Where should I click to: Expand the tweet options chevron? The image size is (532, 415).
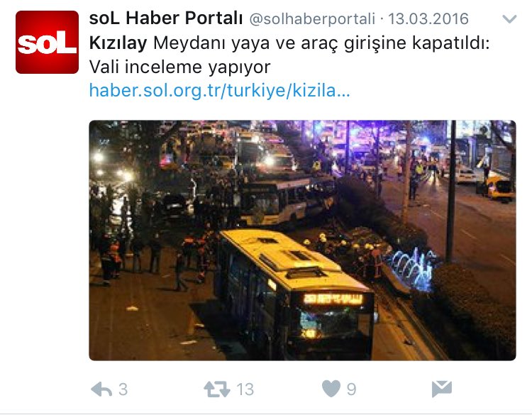click(x=509, y=19)
